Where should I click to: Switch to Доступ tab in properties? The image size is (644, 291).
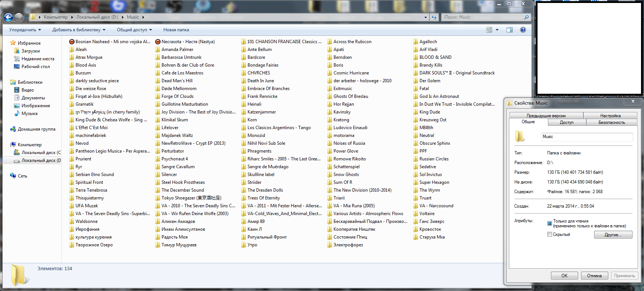click(567, 122)
